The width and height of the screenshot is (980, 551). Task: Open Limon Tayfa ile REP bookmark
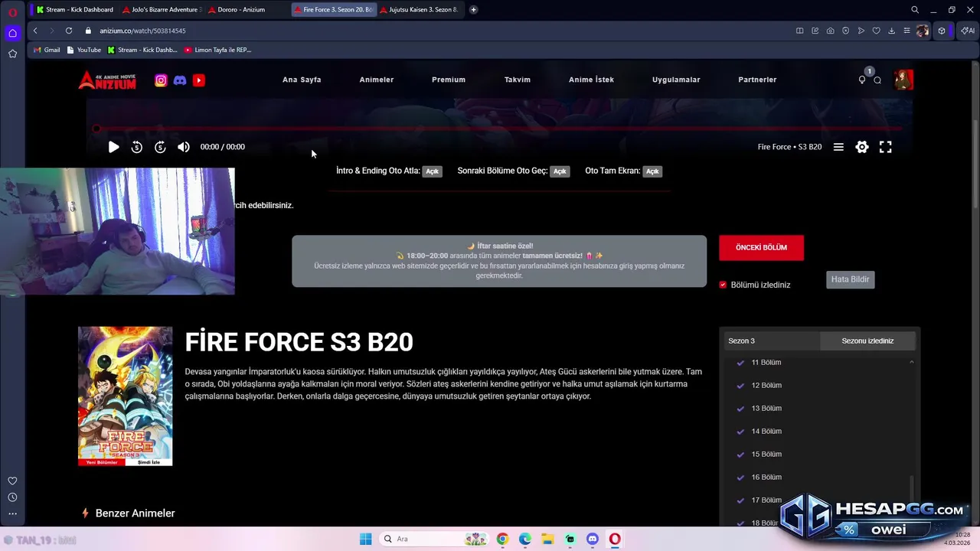pos(217,50)
